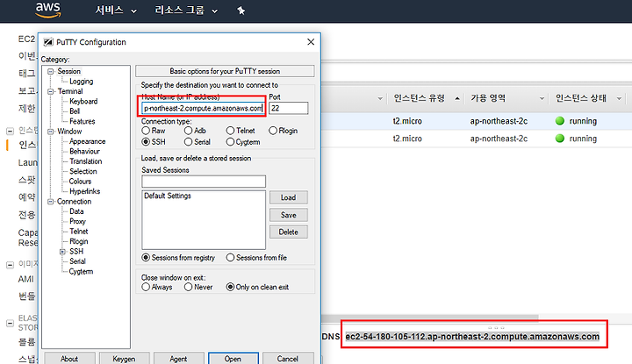Click the AWS logo
632x364 pixels.
[x=48, y=10]
